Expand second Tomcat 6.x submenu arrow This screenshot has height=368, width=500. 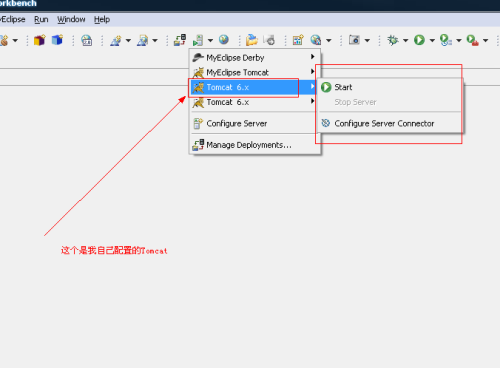point(313,101)
